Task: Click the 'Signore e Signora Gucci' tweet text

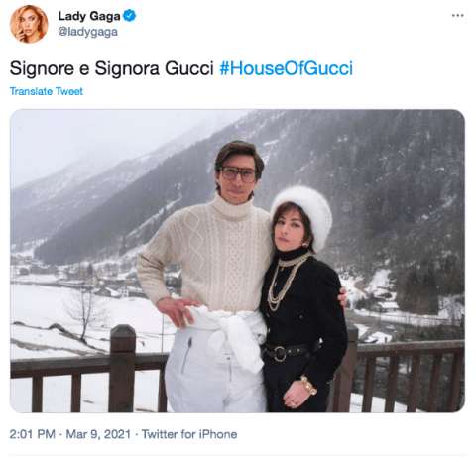Action: [111, 68]
